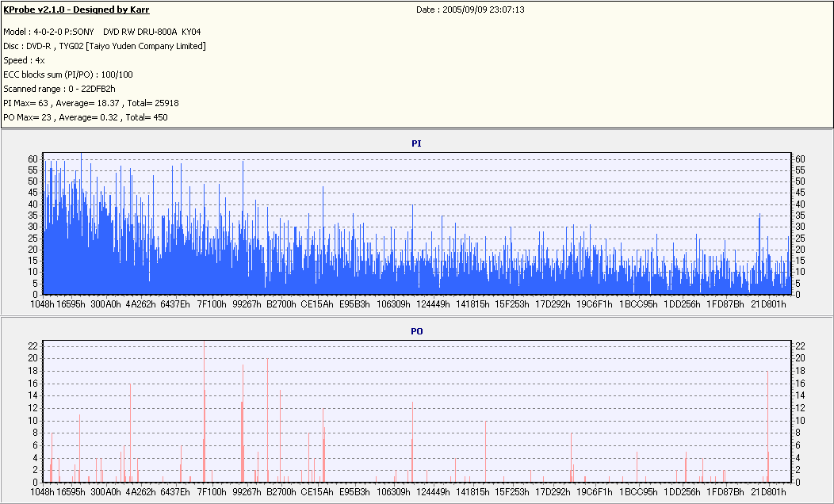Viewport: 834px width, 504px height.
Task: Select the Disc line naming Taiyo Yuden
Action: (105, 46)
